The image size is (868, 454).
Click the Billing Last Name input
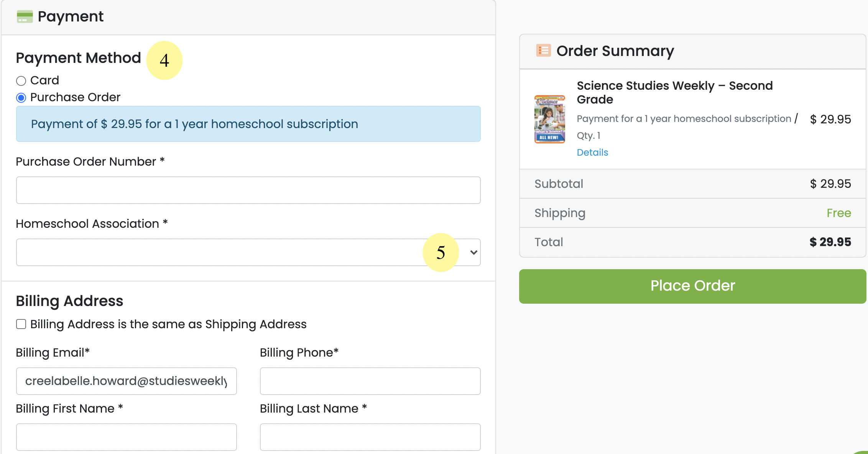point(370,437)
